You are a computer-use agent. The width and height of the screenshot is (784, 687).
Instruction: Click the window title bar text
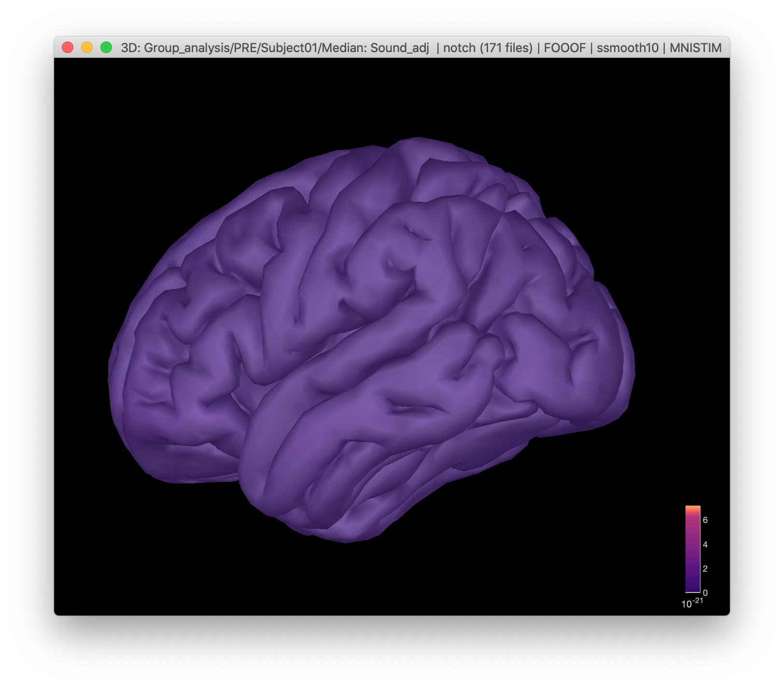pos(421,48)
